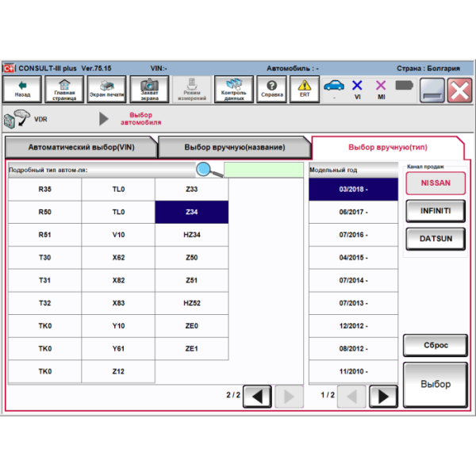Click the ERT warning icon
The image size is (476, 476).
click(x=305, y=89)
